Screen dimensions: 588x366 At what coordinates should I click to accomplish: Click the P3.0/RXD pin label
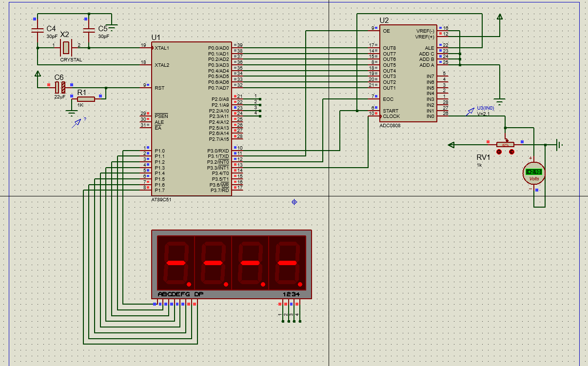[x=218, y=151]
